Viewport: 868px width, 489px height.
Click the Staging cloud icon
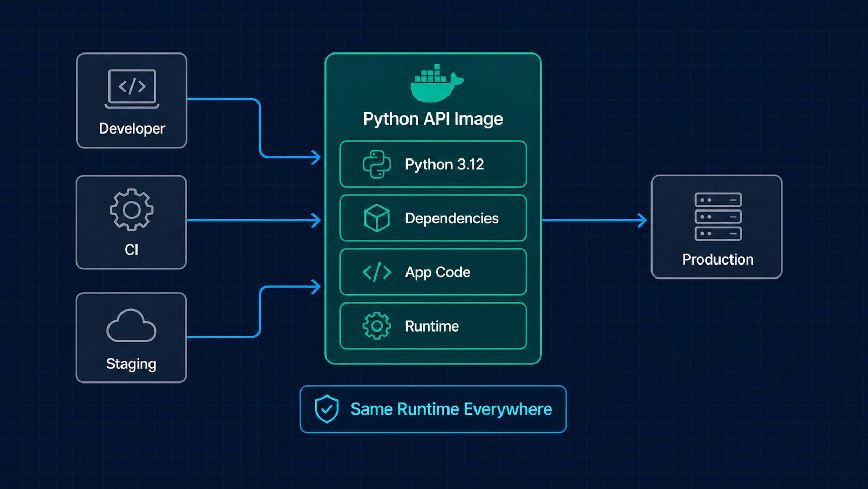131,326
